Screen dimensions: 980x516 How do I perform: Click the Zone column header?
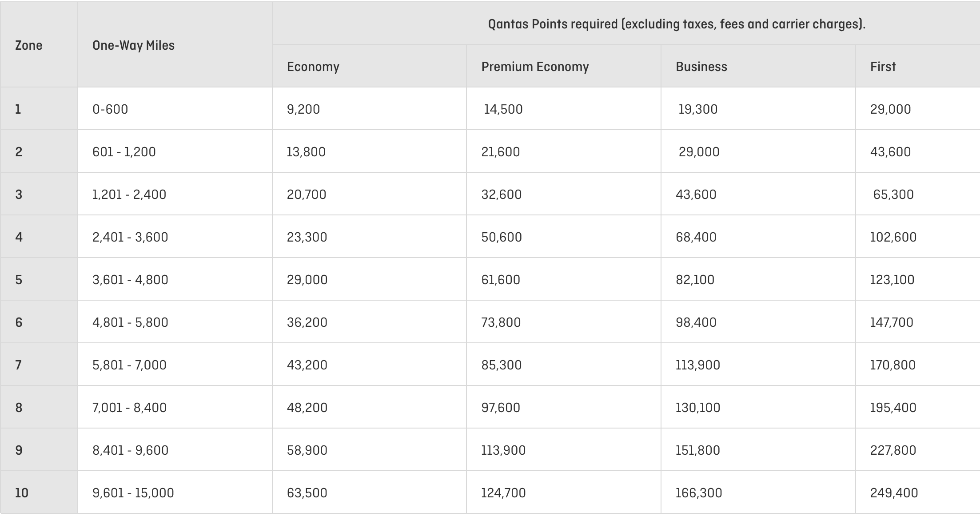[29, 45]
